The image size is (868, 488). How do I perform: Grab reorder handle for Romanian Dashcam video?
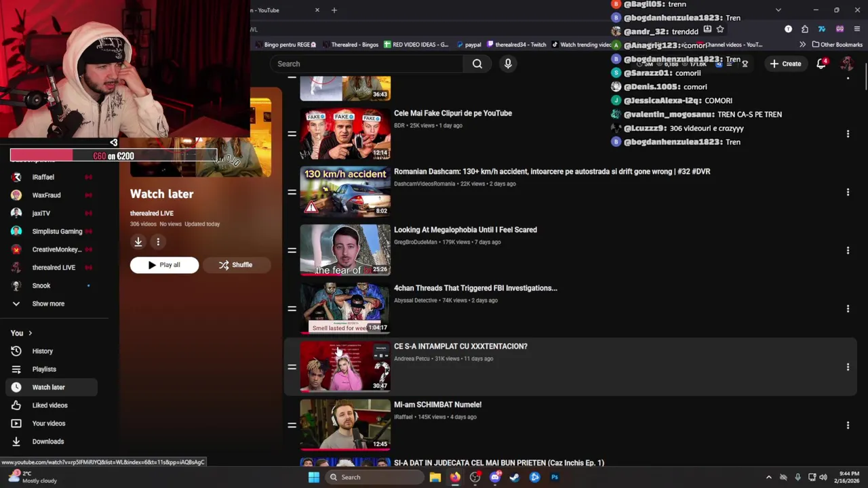(x=292, y=192)
